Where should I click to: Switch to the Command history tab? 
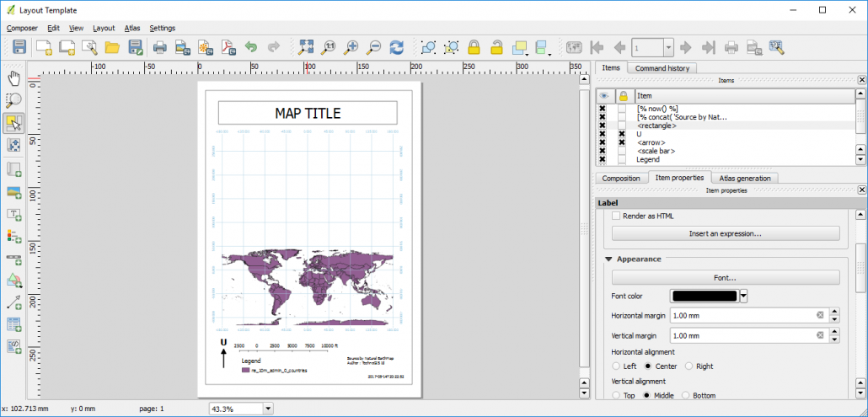click(x=662, y=68)
